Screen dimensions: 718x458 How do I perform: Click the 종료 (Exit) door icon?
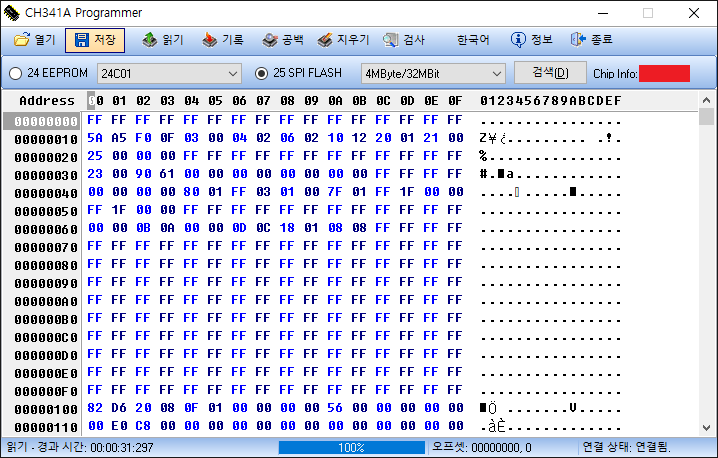click(578, 40)
